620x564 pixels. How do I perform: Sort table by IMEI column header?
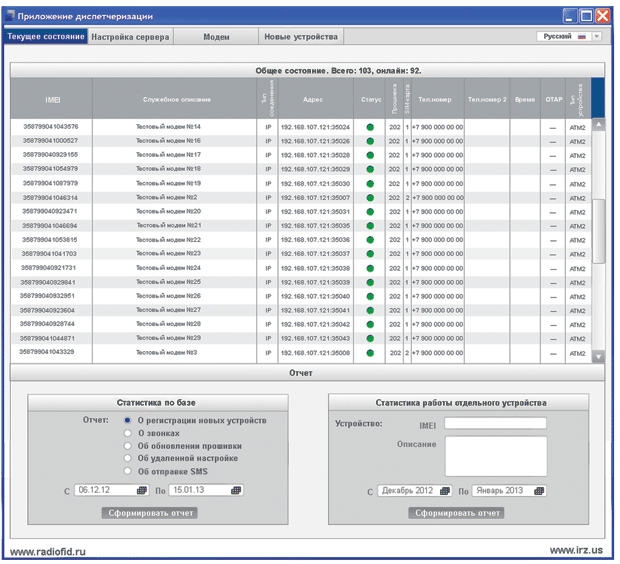(52, 99)
